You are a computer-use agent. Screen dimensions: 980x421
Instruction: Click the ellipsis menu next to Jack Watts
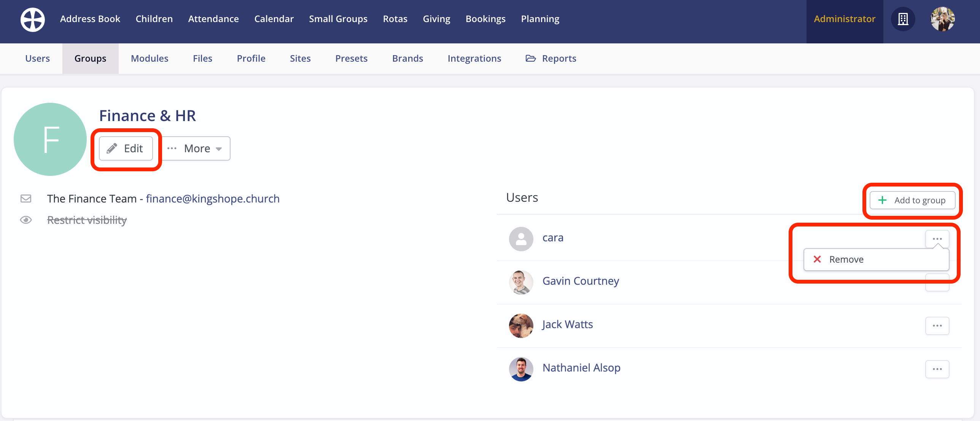pyautogui.click(x=937, y=325)
